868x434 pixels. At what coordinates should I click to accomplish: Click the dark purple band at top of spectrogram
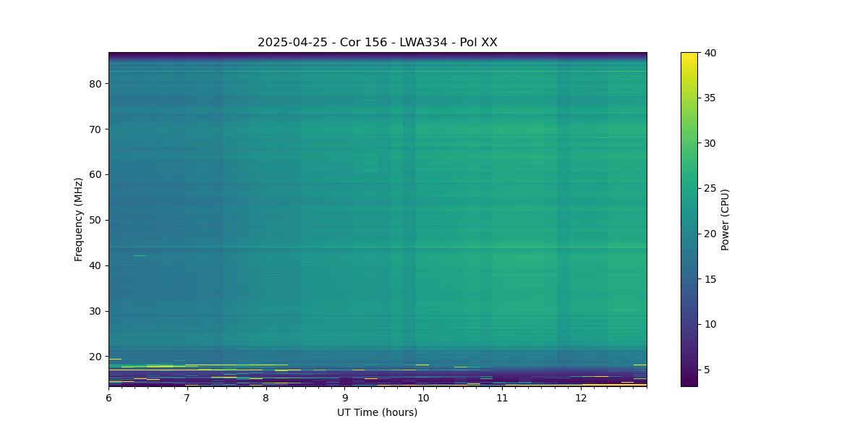click(x=377, y=54)
